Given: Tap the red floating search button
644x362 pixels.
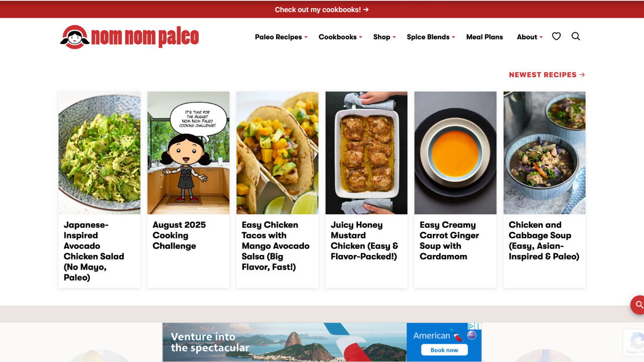Looking at the screenshot, I should [638, 305].
